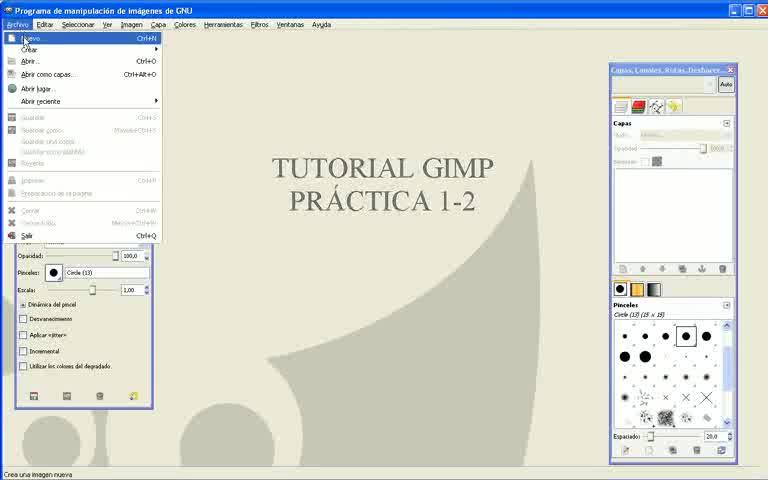This screenshot has width=768, height=480.
Task: Click the lower layer arrow icon
Action: tap(662, 269)
